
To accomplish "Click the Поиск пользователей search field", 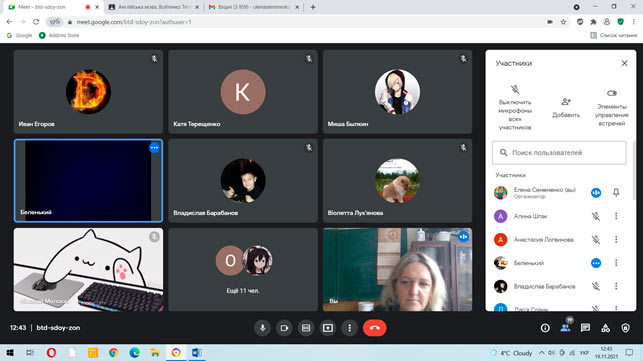I will [x=559, y=153].
